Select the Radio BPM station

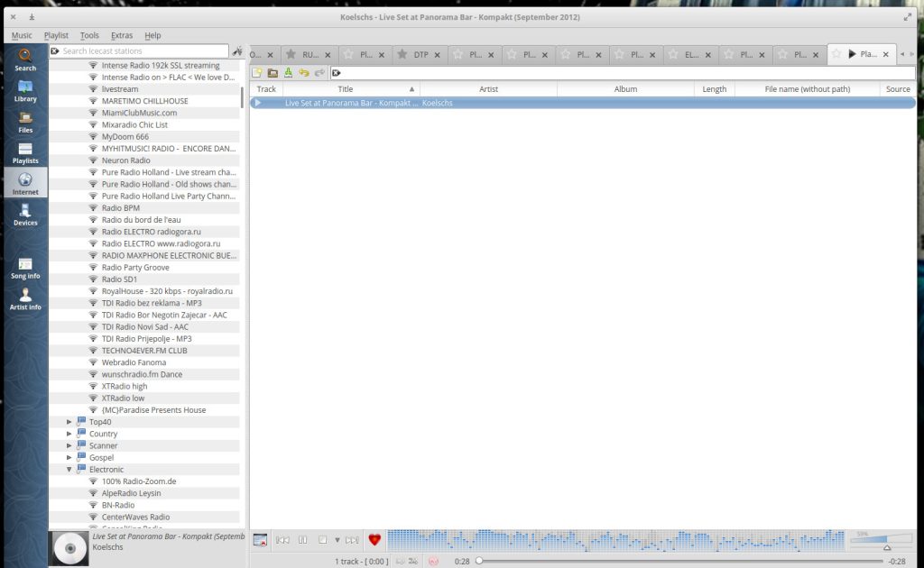(x=121, y=208)
